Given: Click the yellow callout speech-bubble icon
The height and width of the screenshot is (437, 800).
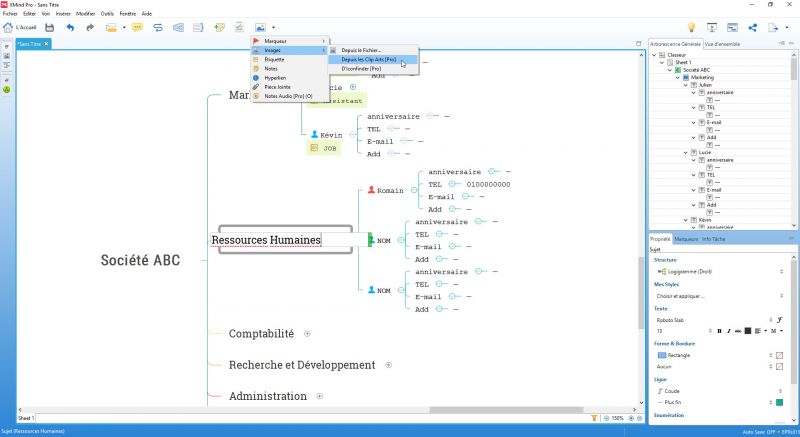Looking at the screenshot, I should tap(137, 28).
